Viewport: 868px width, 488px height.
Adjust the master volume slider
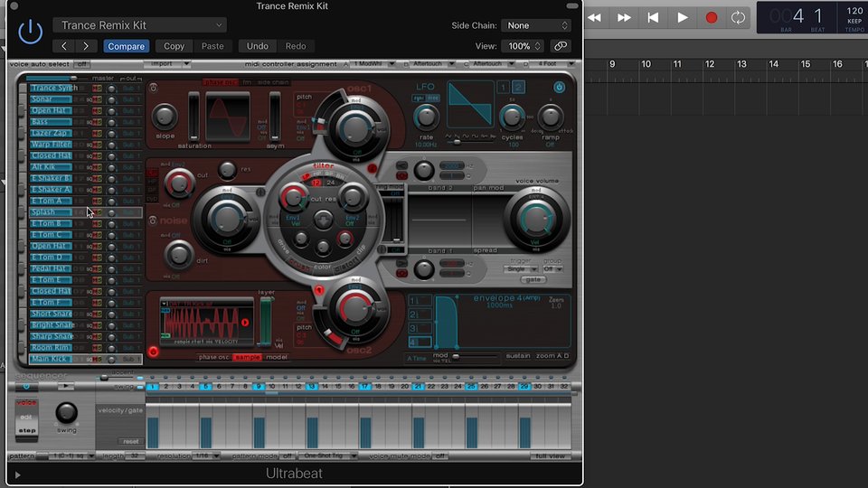(51, 78)
